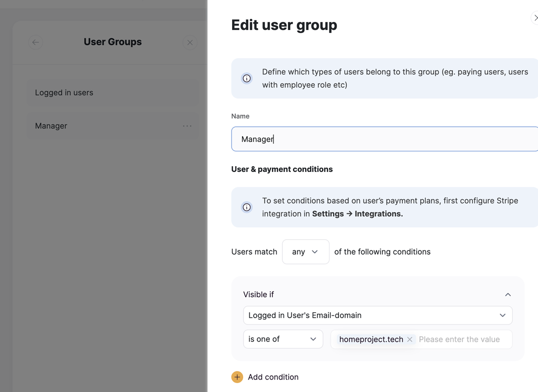The image size is (538, 392).
Task: Close the User Groups panel
Action: (190, 42)
